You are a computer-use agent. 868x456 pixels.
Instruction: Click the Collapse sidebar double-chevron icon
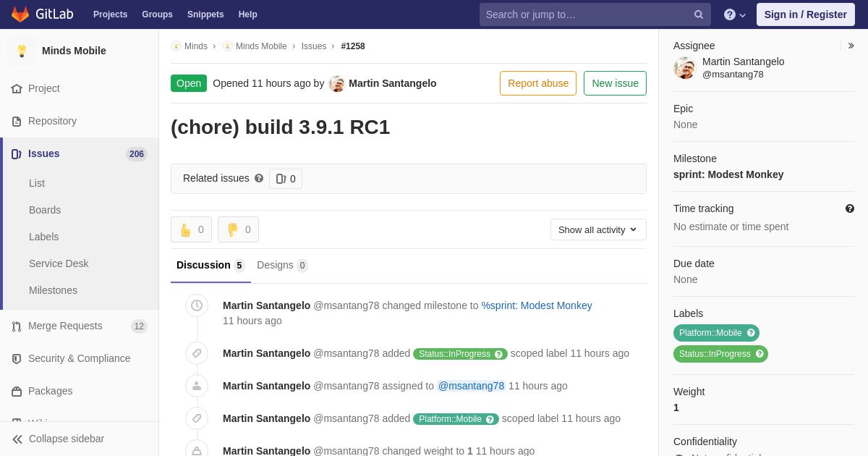(17, 439)
